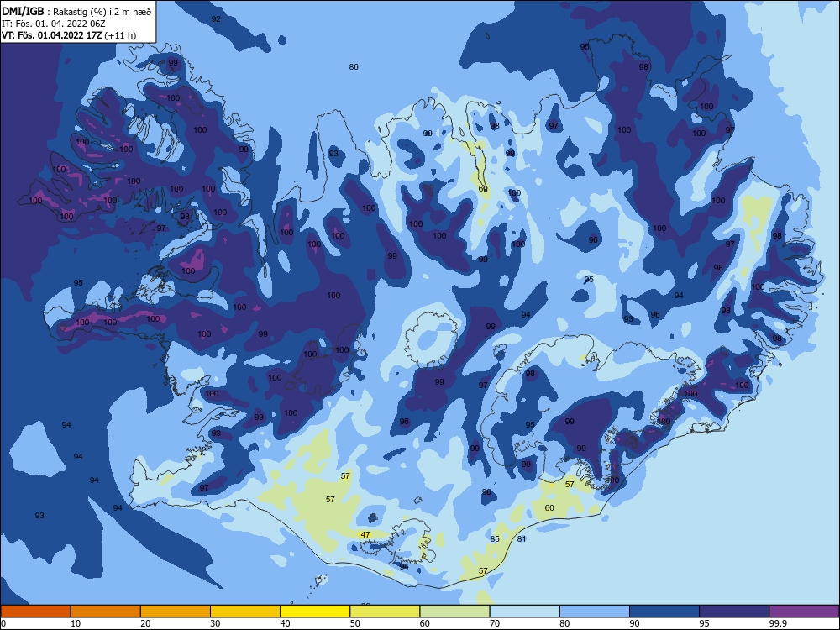Click the '40' legend tick label

285,623
